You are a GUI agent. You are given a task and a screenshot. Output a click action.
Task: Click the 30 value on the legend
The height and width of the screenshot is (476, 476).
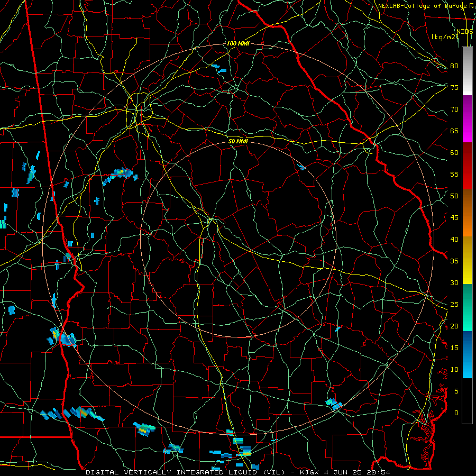tap(454, 282)
